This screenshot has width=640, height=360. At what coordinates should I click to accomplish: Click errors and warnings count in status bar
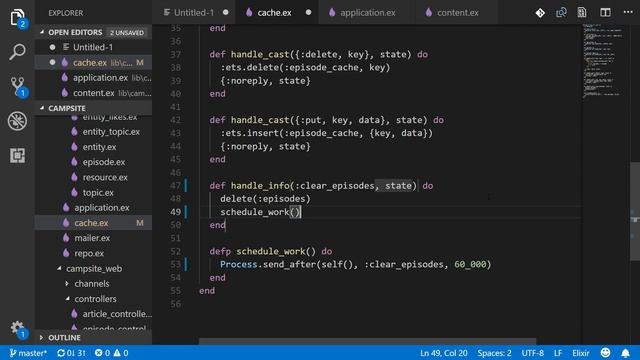point(111,353)
